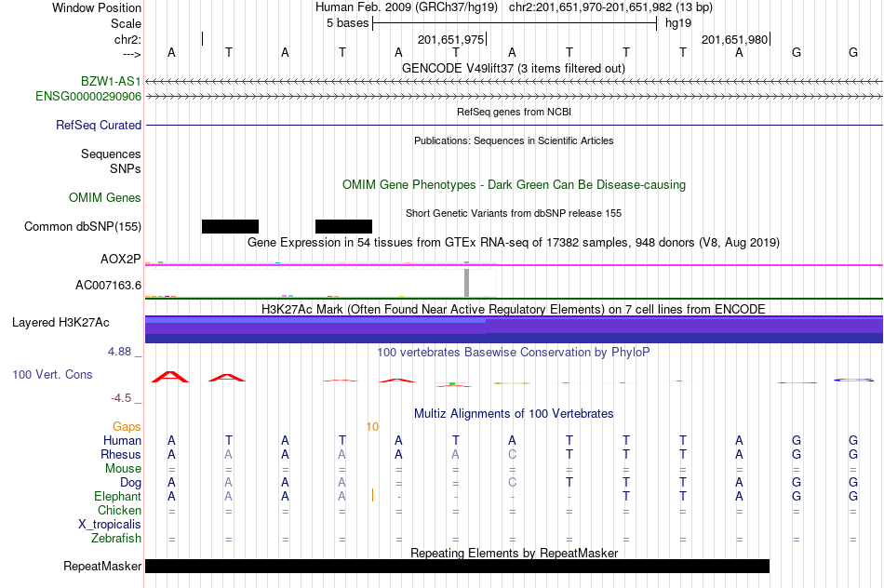
Task: Select the RefSeq Curated track label
Action: click(x=98, y=126)
